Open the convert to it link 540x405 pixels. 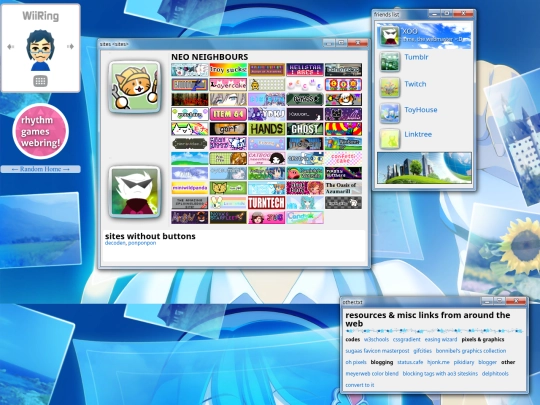click(x=360, y=385)
